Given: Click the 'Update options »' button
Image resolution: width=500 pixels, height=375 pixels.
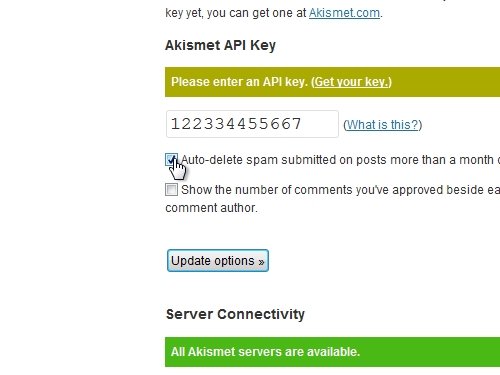Looking at the screenshot, I should tap(218, 261).
